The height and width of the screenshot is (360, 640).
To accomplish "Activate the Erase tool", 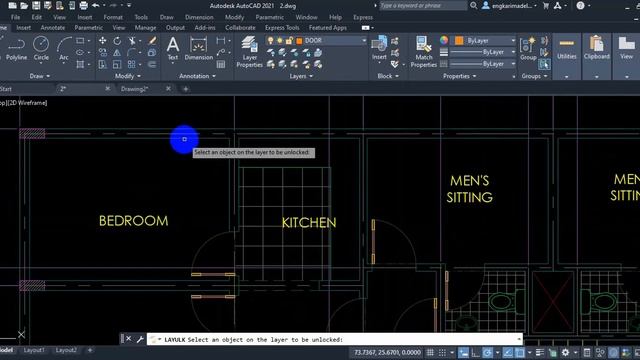I will click(152, 40).
